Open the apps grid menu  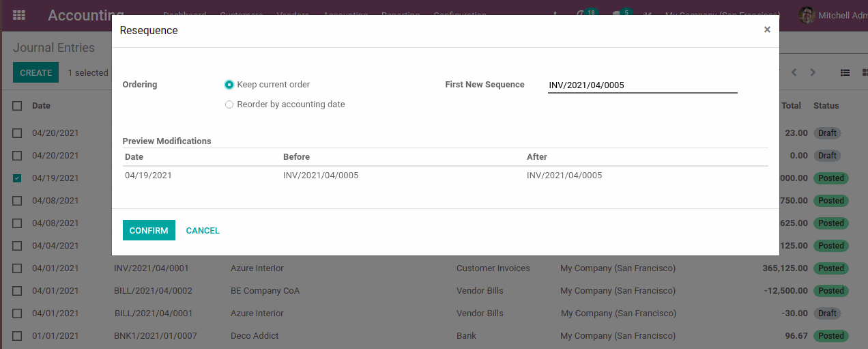pyautogui.click(x=19, y=15)
